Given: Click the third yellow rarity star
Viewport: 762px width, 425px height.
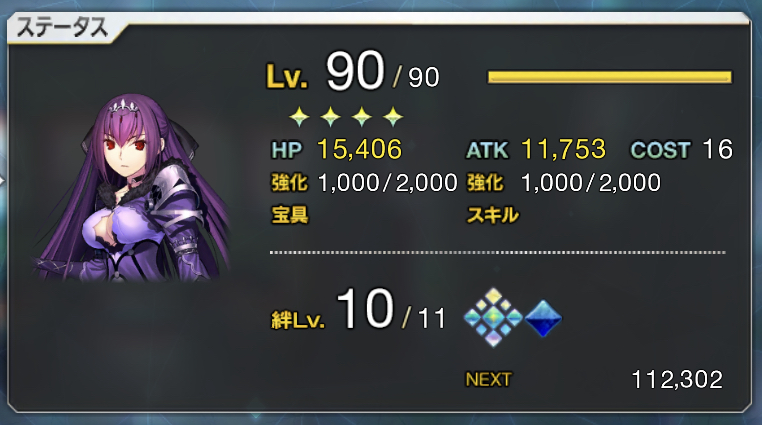Looking at the screenshot, I should pos(362,117).
